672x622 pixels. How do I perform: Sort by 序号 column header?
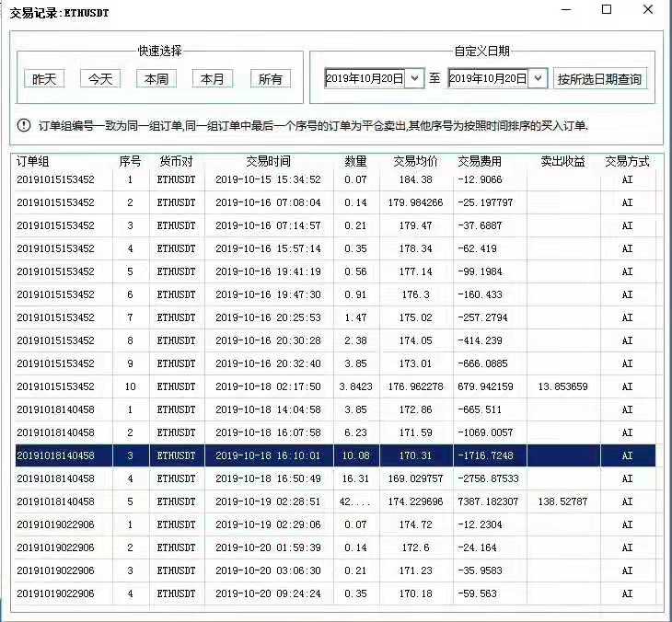pyautogui.click(x=131, y=162)
